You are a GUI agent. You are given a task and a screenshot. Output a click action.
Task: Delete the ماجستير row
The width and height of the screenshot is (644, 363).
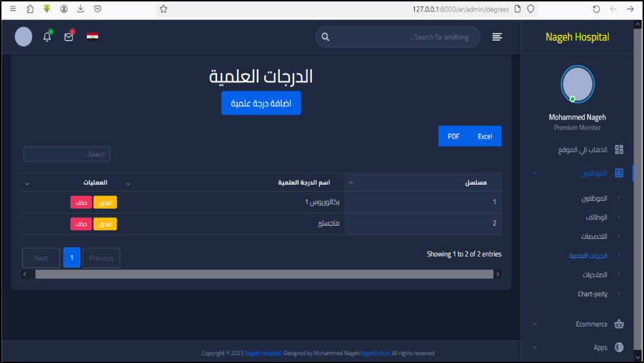point(81,224)
